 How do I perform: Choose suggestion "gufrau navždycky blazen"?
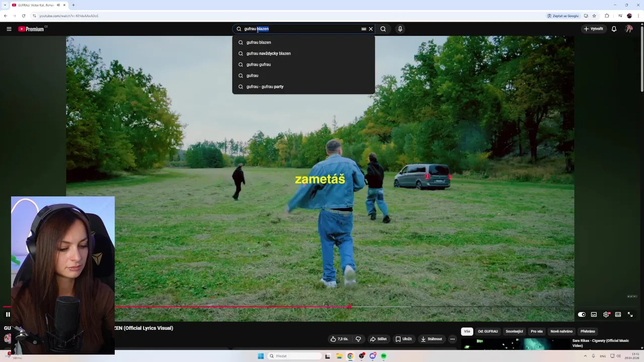tap(303, 53)
